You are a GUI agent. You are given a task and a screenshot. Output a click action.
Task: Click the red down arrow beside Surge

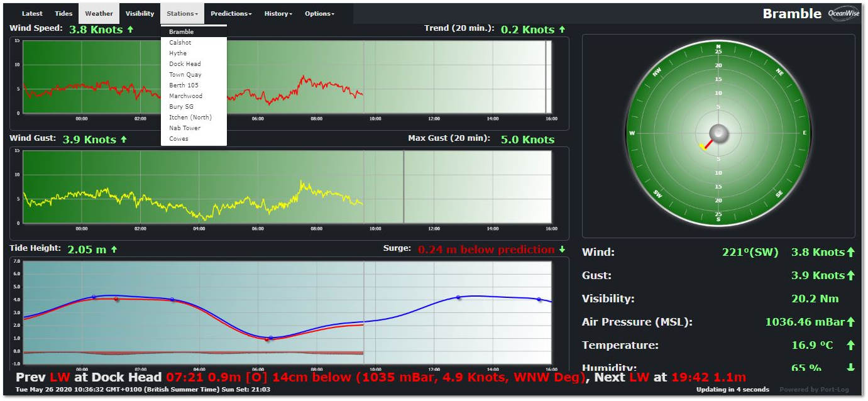click(562, 250)
